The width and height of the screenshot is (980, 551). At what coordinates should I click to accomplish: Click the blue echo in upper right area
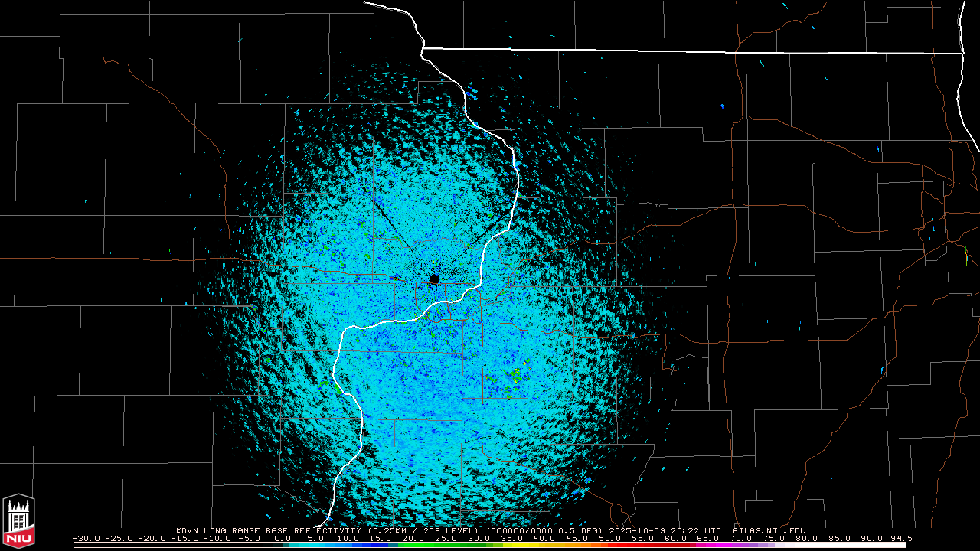pos(722,106)
